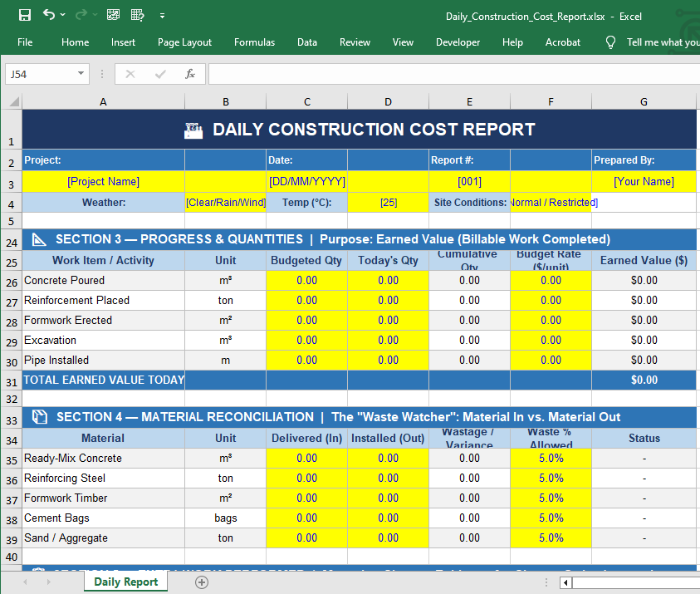Click the Tell me lightbulb icon
The image size is (700, 594).
click(611, 42)
